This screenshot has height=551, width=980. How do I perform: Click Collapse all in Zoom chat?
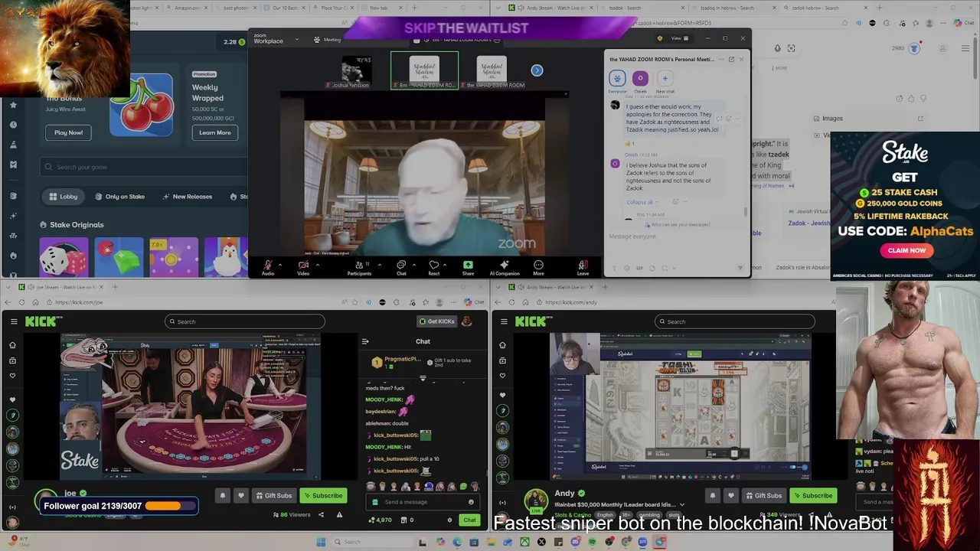point(641,202)
